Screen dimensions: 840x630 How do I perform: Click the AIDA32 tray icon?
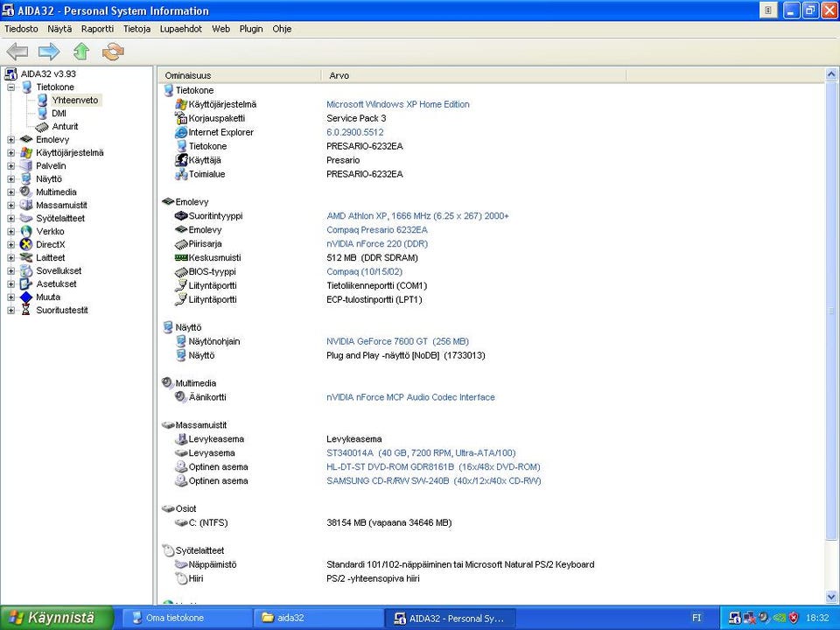735,618
